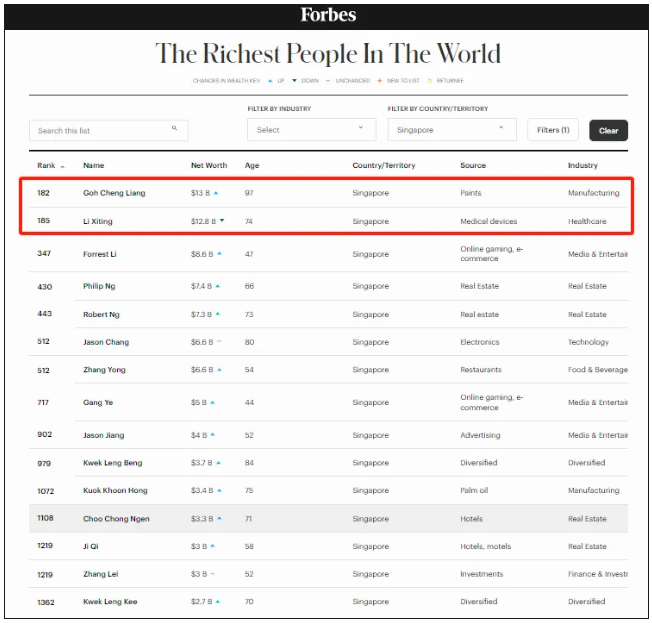652x623 pixels.
Task: Click the Forbes logo in header
Action: point(328,15)
